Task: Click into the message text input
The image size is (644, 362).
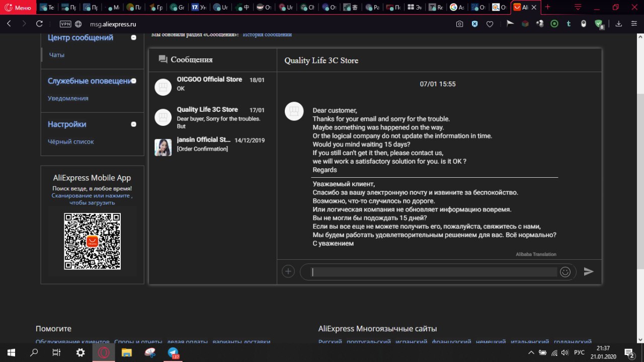Action: 434,272
